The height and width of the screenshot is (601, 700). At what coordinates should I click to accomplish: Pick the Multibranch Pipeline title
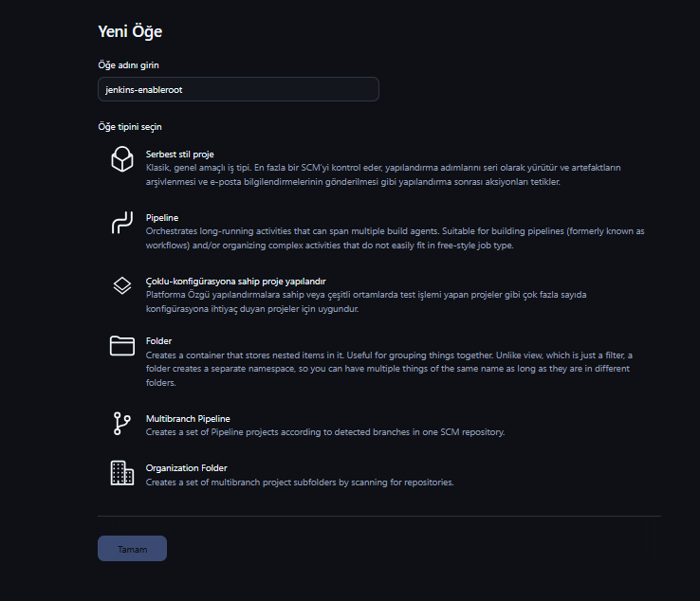pos(187,419)
